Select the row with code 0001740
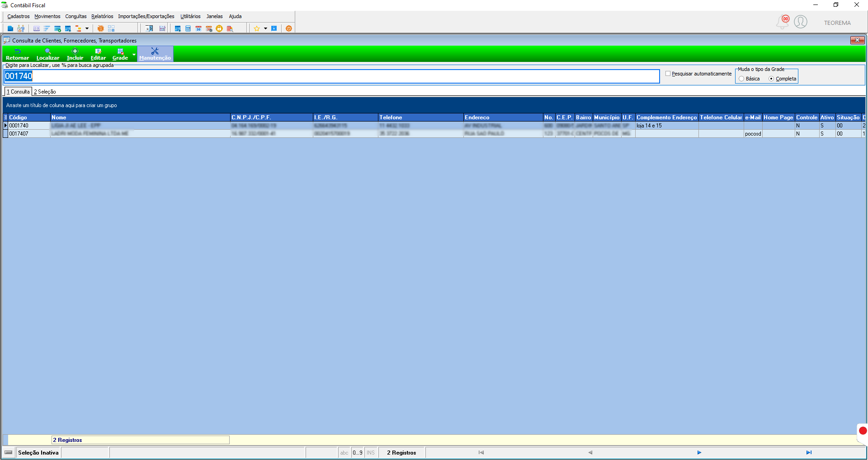 pyautogui.click(x=434, y=126)
